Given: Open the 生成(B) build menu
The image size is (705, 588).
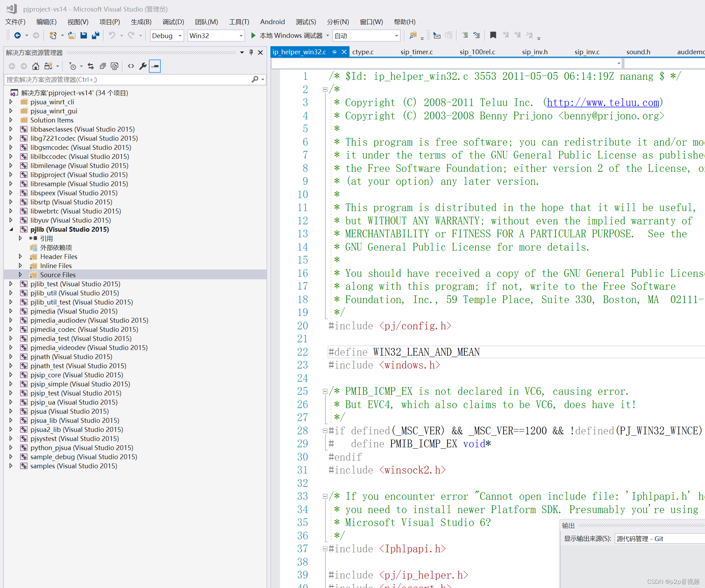Looking at the screenshot, I should [141, 22].
